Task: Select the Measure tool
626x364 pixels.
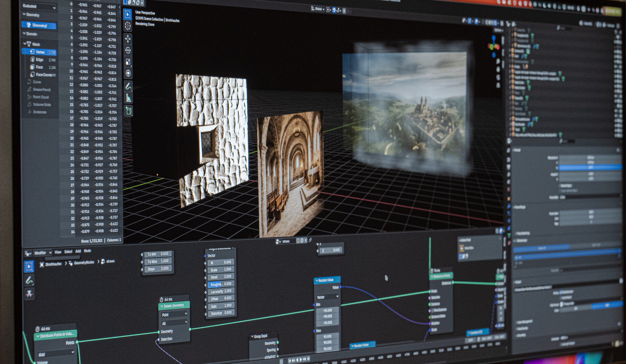Action: click(x=128, y=98)
